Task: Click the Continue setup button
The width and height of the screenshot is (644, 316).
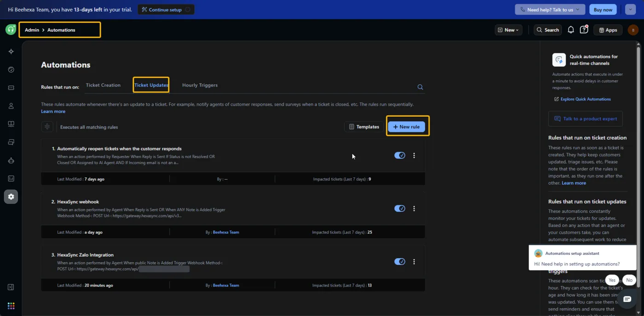Action: pyautogui.click(x=166, y=10)
